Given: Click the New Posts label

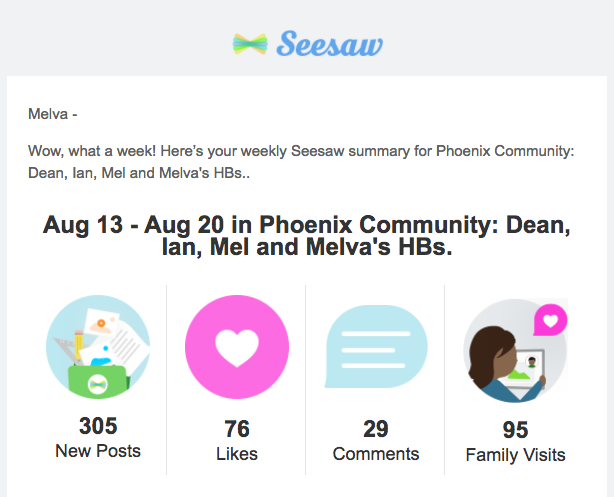Looking at the screenshot, I should (98, 451).
